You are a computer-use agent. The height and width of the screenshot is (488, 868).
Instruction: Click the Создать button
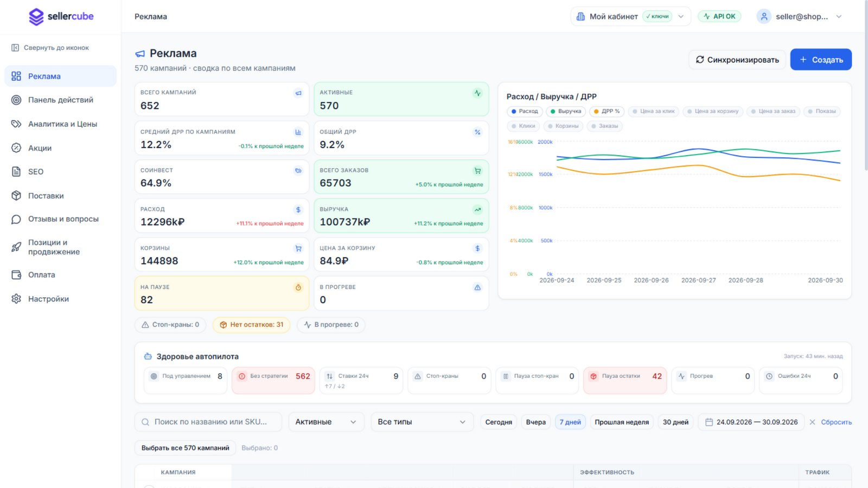[821, 60]
